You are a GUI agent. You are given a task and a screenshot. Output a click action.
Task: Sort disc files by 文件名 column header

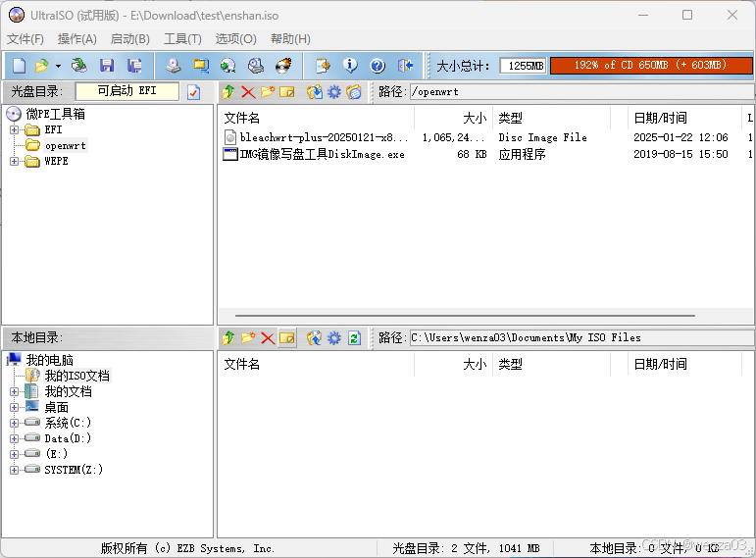click(319, 118)
